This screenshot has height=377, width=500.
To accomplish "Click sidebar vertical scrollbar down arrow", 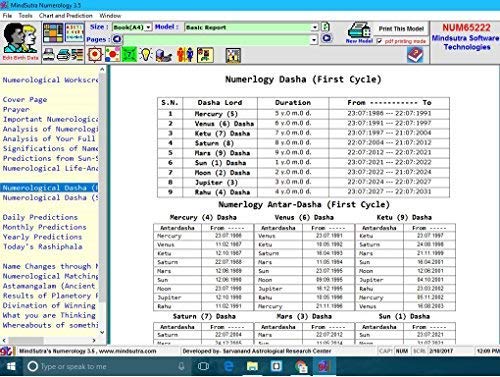I will click(102, 332).
